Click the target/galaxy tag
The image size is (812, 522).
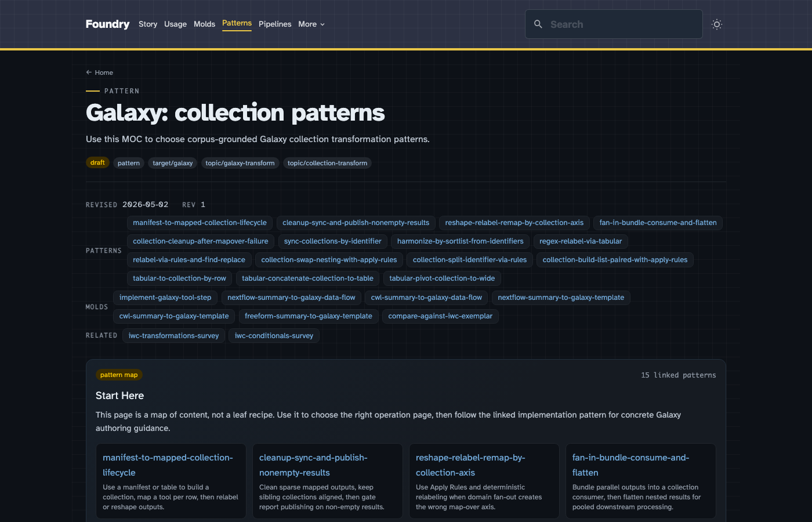(173, 164)
